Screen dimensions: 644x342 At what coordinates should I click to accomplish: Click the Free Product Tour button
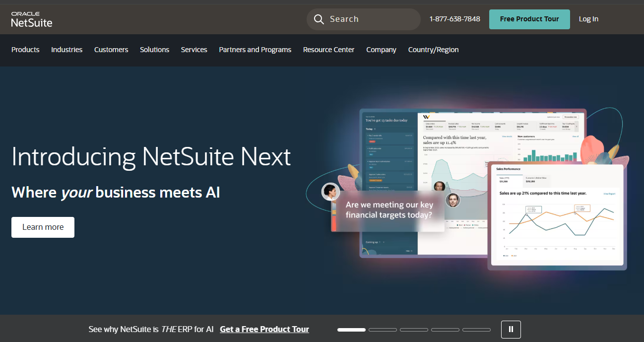[529, 19]
